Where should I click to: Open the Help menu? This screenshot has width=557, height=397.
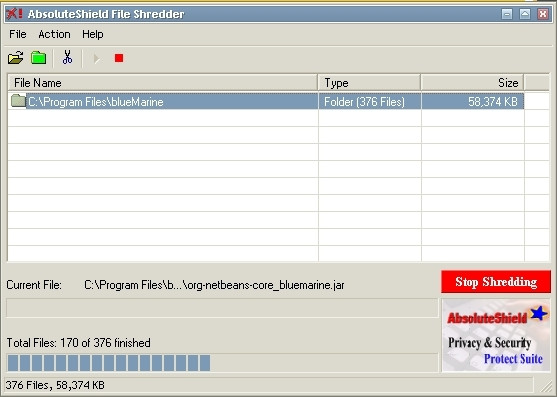pos(93,34)
